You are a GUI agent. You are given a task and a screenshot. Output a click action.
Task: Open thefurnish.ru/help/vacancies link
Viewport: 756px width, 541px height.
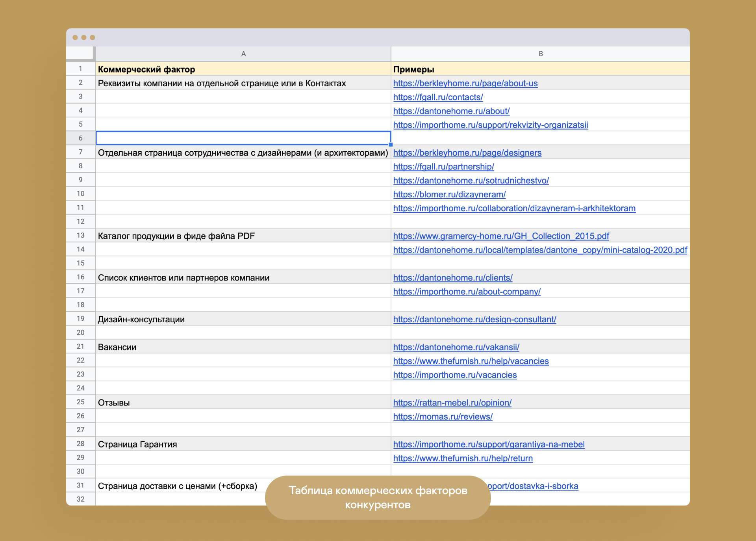[x=471, y=361]
